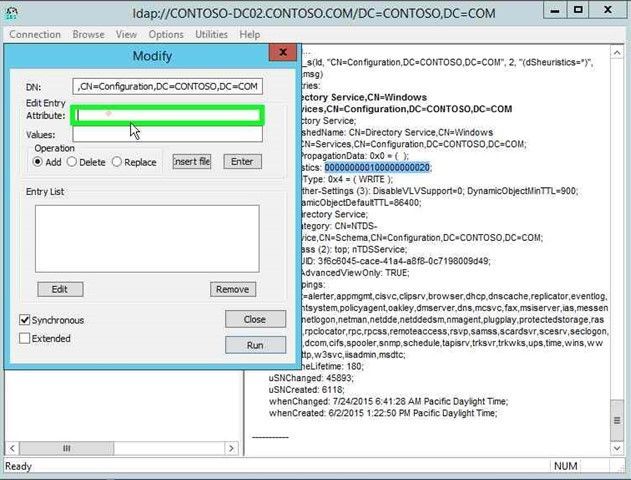Click the GUID line ending 0c7198009d49

395,261
